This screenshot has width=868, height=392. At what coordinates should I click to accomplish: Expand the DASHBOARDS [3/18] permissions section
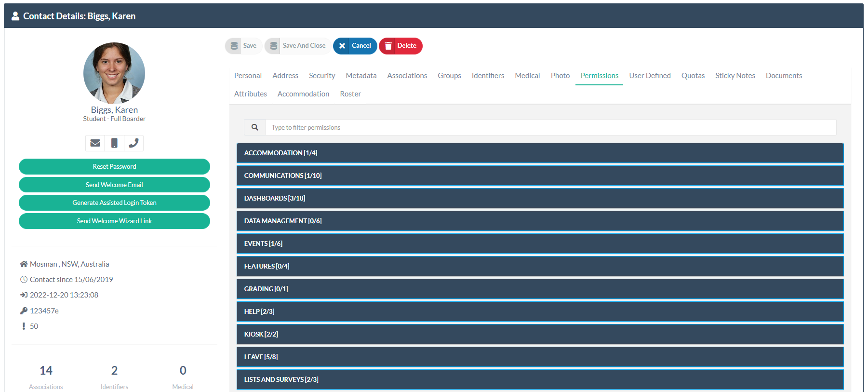(540, 198)
